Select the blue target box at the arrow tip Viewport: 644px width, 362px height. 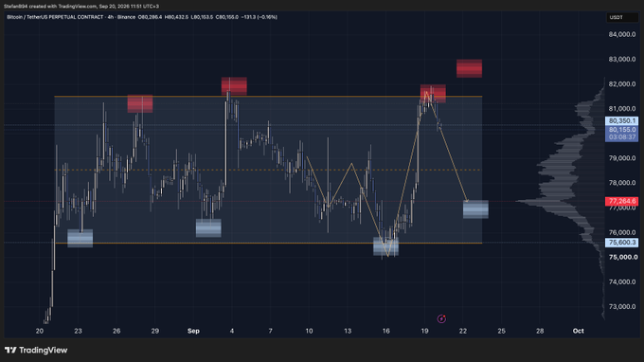(475, 209)
